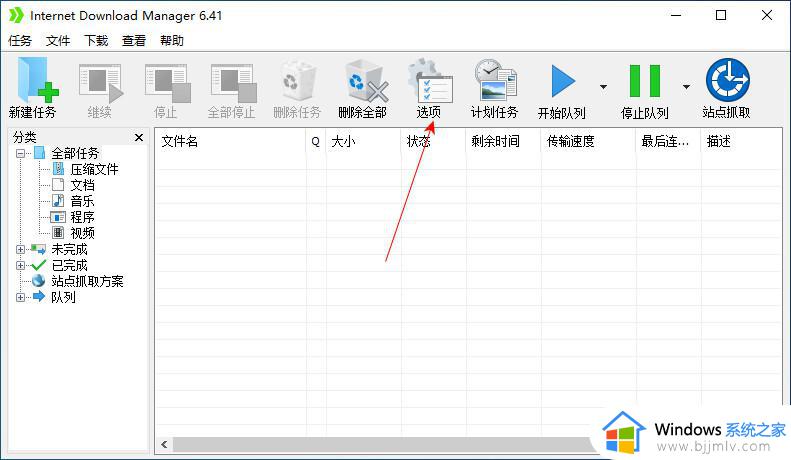Expand the 队列 tree node
The image size is (791, 460).
(20, 297)
